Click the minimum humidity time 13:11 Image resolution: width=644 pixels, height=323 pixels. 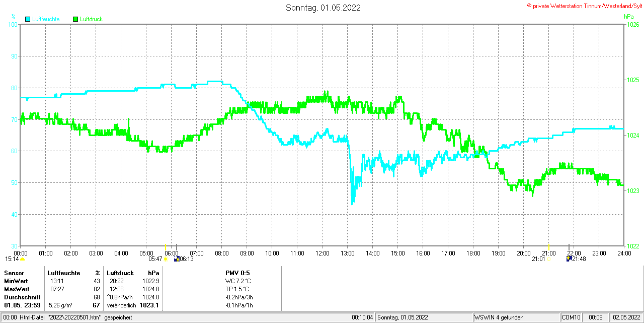coord(57,281)
